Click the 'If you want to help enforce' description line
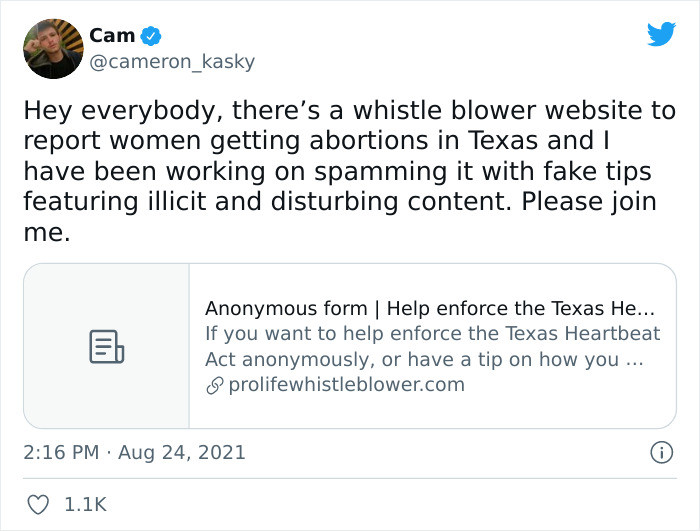The image size is (700, 531). coord(433,333)
